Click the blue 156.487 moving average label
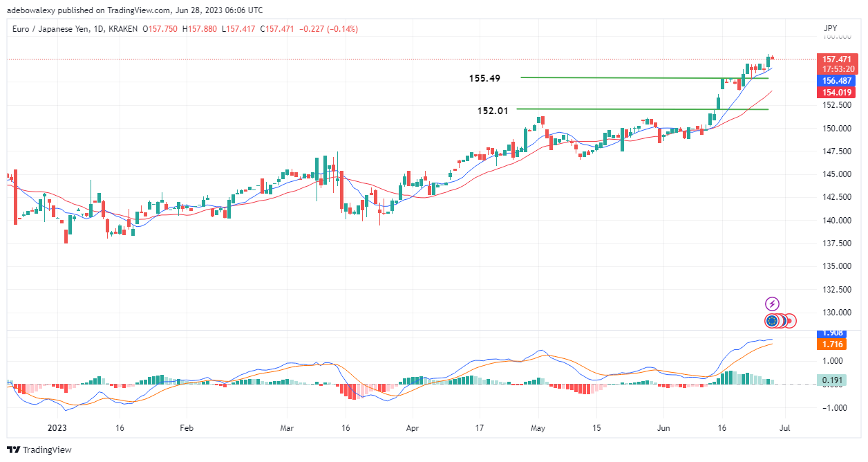 tap(837, 81)
